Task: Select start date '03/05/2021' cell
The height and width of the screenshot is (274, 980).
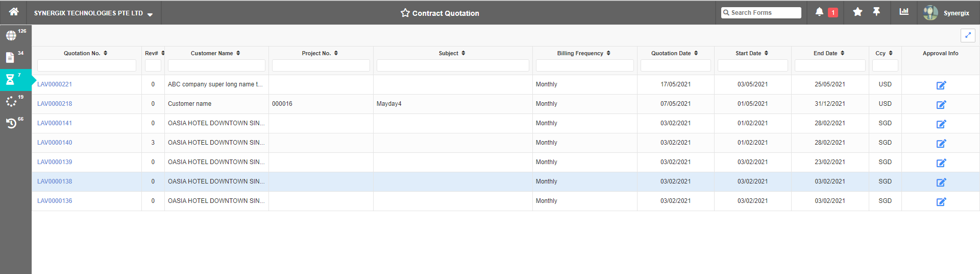Action: [753, 84]
